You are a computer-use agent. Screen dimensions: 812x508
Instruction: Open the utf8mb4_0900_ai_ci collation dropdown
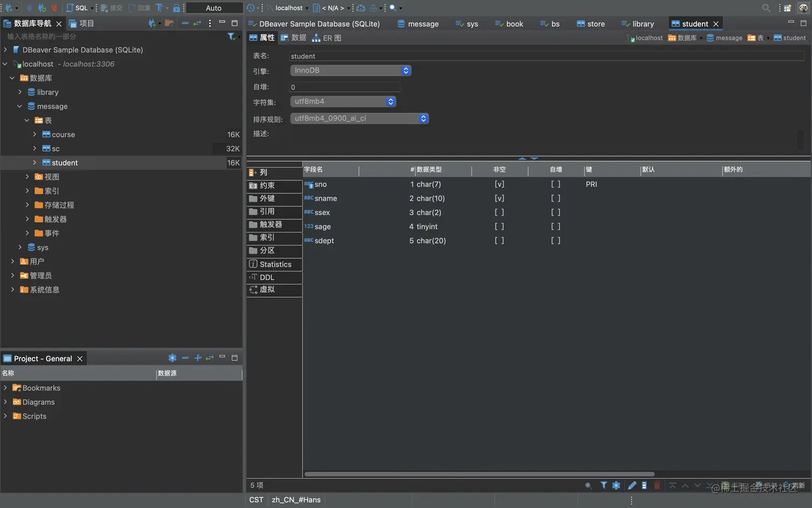[x=359, y=118]
